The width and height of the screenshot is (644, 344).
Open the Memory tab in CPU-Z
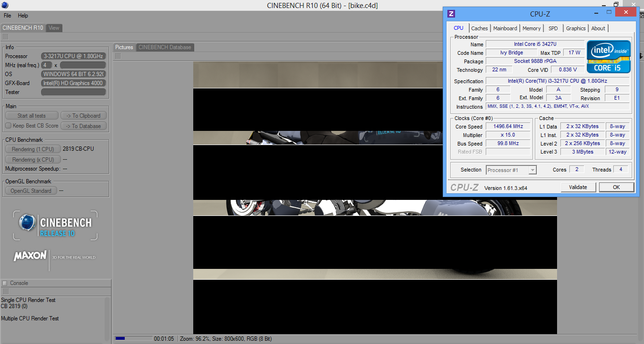(x=532, y=28)
